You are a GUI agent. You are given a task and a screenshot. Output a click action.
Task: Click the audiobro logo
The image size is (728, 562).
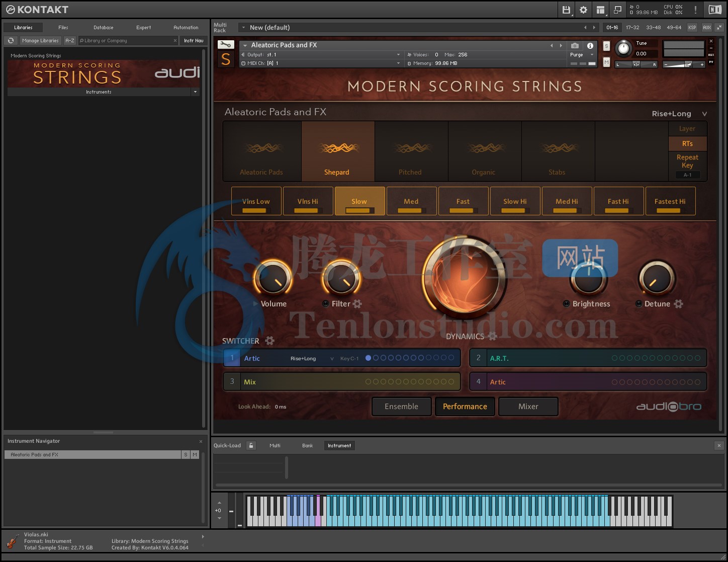(x=670, y=407)
